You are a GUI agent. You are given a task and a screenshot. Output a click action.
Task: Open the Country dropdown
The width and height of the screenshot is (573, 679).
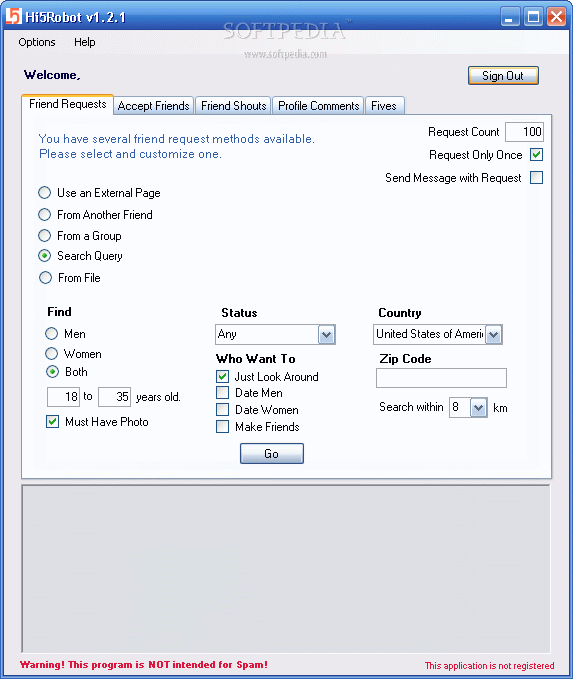(x=493, y=334)
